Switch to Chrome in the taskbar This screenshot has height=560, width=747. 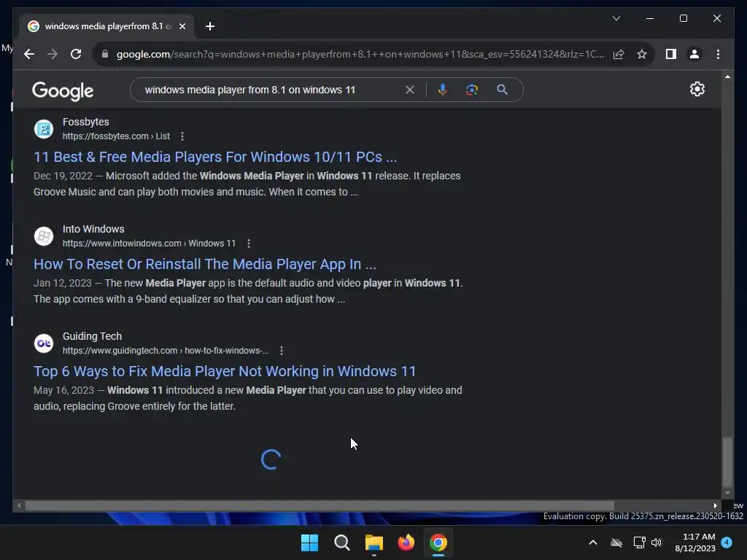438,542
